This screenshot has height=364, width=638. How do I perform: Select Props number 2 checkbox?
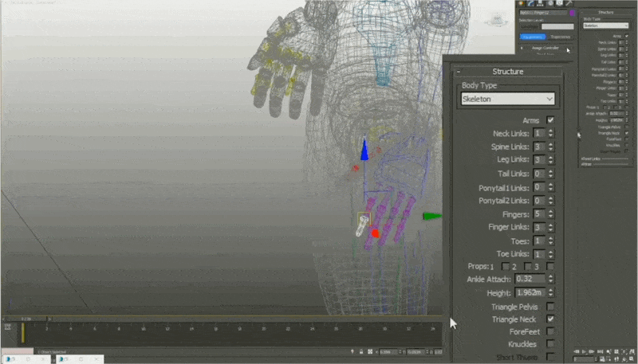pyautogui.click(x=525, y=266)
